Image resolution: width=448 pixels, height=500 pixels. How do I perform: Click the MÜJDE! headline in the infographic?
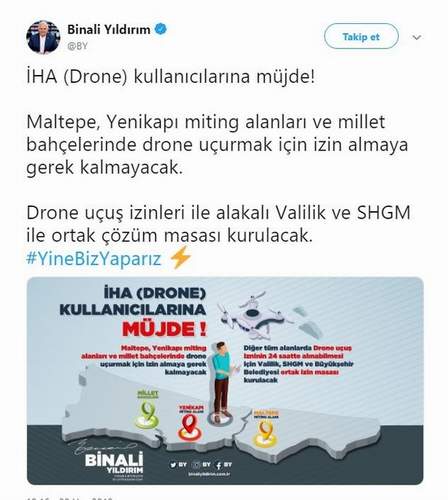pos(164,329)
